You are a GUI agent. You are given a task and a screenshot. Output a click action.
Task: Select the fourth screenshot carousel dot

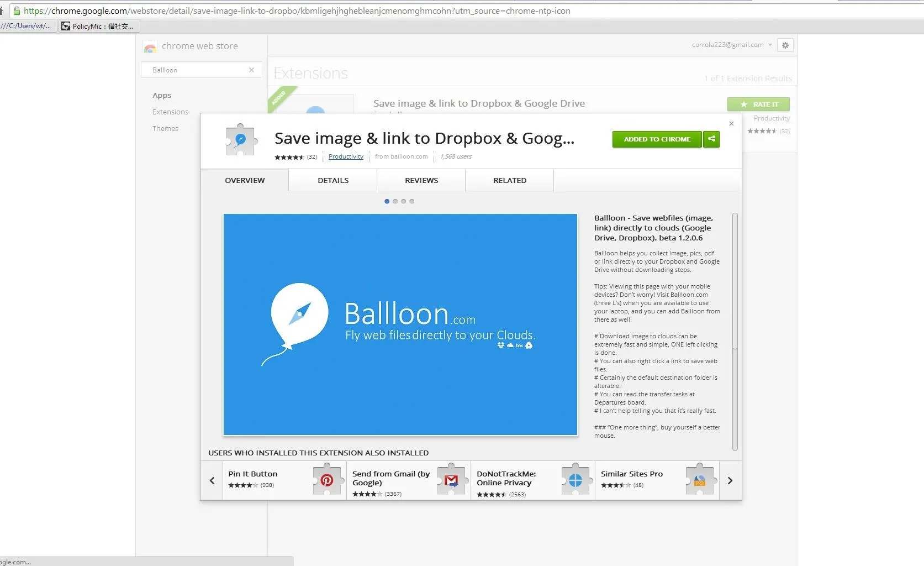(411, 201)
